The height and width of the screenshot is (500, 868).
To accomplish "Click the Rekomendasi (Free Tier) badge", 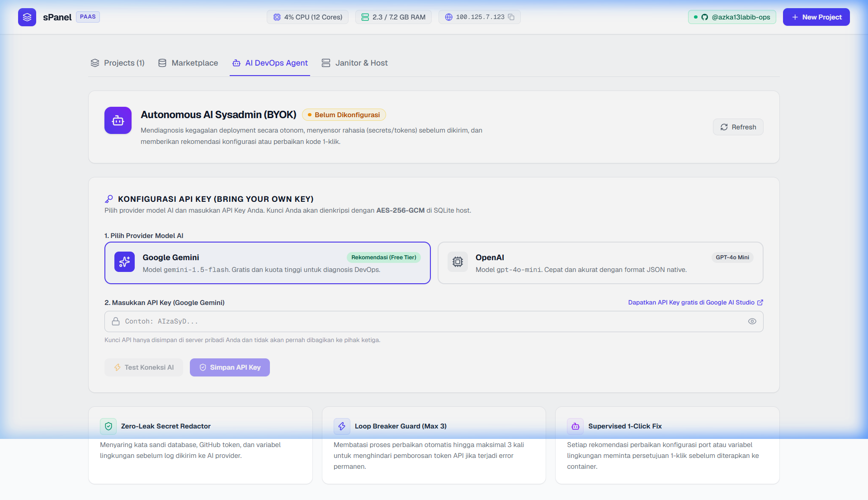I will [x=384, y=257].
